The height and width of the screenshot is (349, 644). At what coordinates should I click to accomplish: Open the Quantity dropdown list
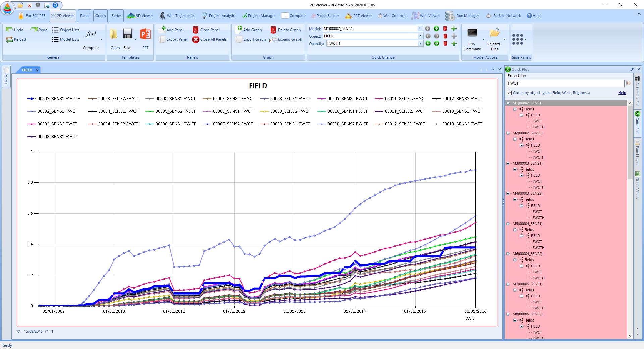(x=420, y=43)
